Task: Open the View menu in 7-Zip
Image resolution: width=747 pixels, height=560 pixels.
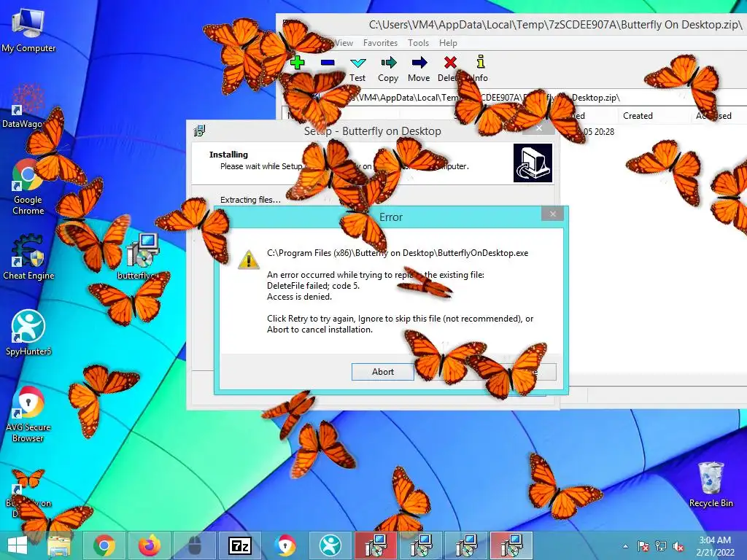Action: (344, 43)
